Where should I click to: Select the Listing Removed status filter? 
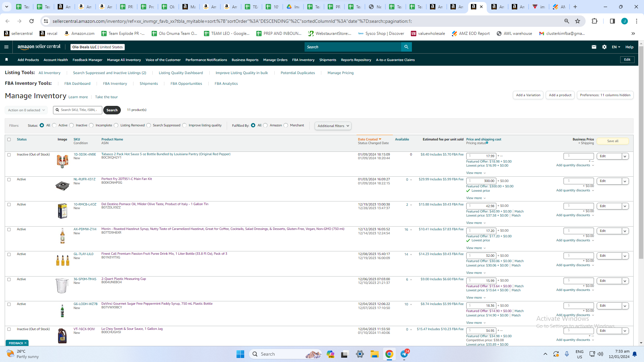pos(116,125)
